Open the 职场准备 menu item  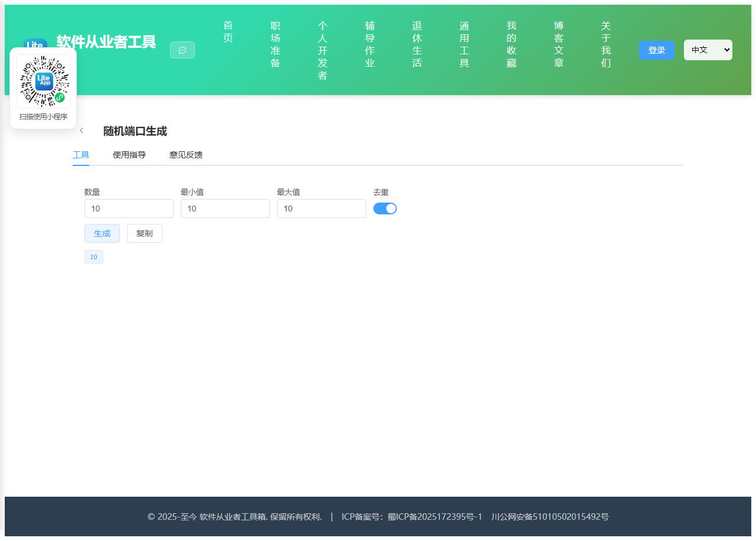click(x=275, y=44)
